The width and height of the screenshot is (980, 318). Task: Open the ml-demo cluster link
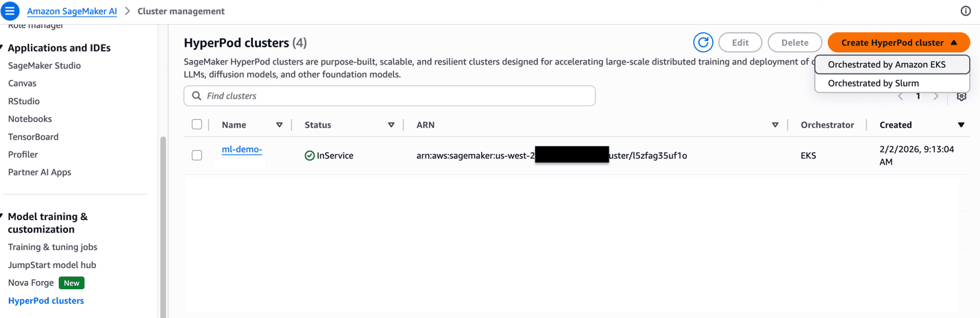[x=242, y=149]
